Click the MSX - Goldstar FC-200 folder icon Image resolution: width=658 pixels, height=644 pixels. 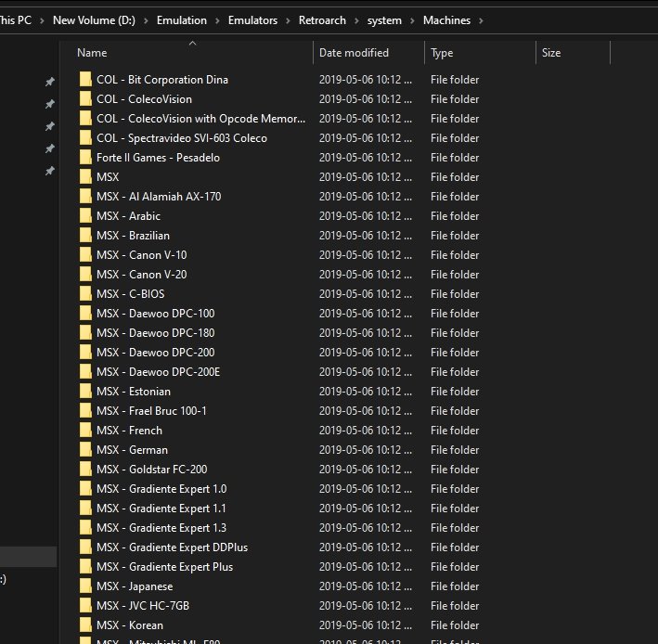(85, 469)
